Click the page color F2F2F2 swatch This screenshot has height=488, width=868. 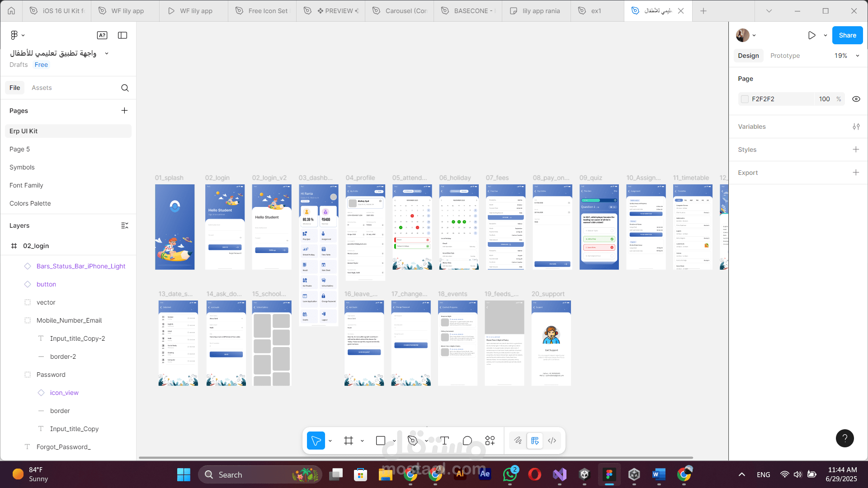click(x=745, y=99)
